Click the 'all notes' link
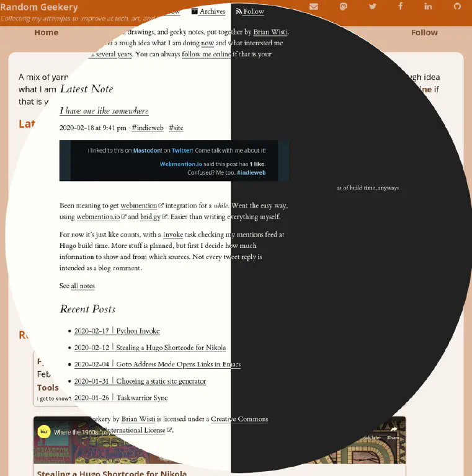The height and width of the screenshot is (476, 472). (x=82, y=286)
